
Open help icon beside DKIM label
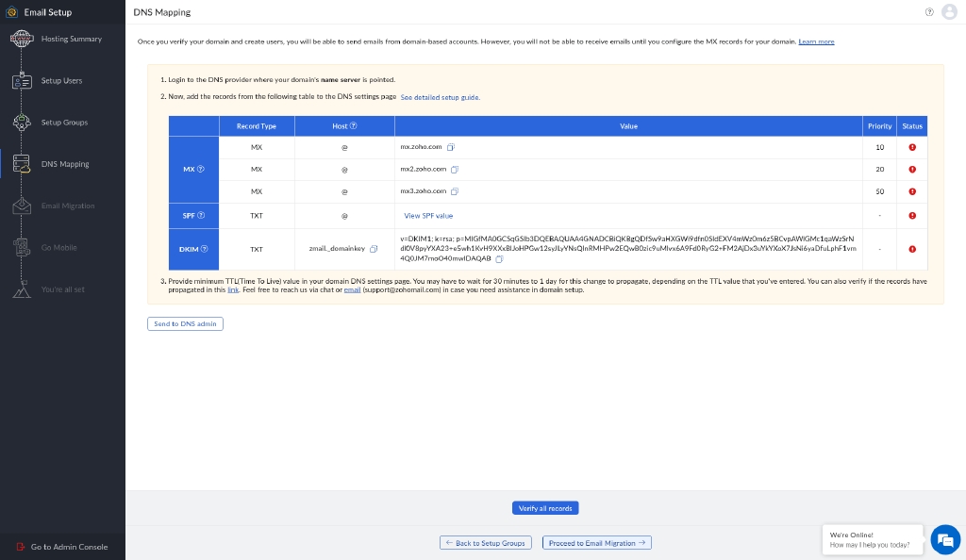coord(205,249)
